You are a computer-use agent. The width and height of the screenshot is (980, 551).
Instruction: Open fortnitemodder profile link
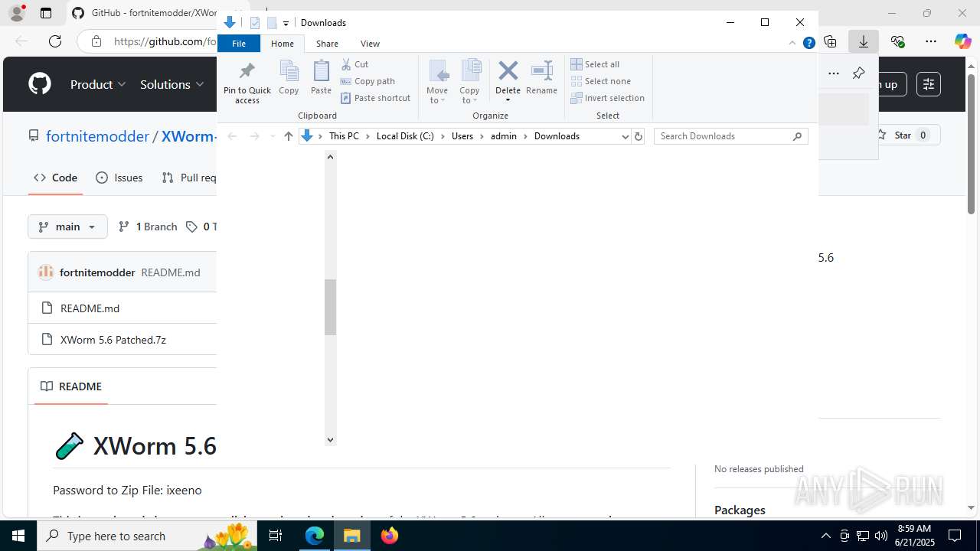[97, 136]
